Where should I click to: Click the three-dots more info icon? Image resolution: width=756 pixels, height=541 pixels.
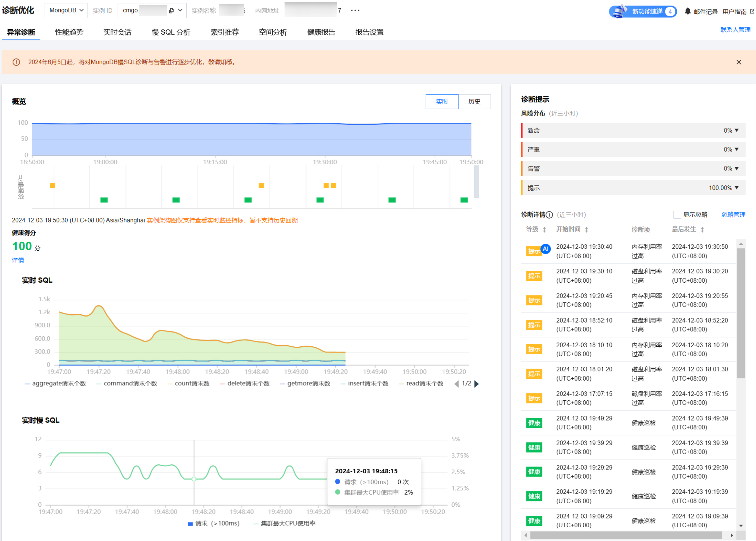(x=355, y=11)
